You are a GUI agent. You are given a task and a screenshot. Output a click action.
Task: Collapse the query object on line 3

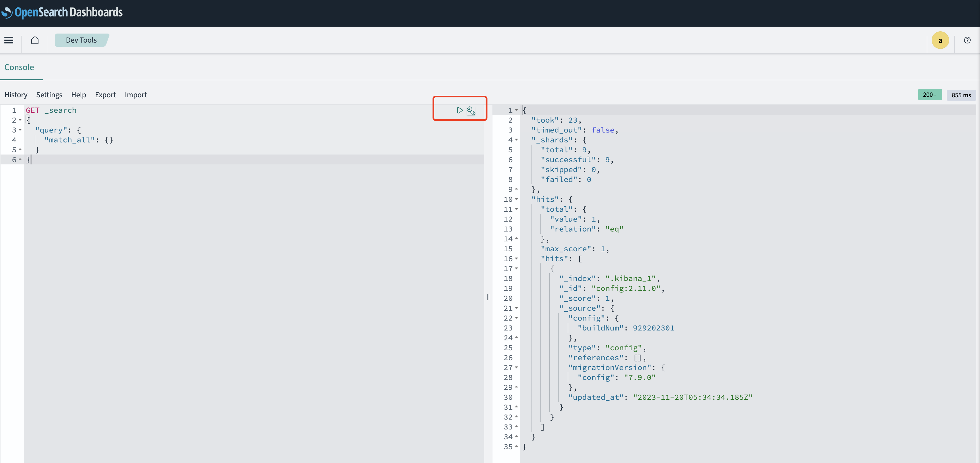pyautogui.click(x=21, y=130)
